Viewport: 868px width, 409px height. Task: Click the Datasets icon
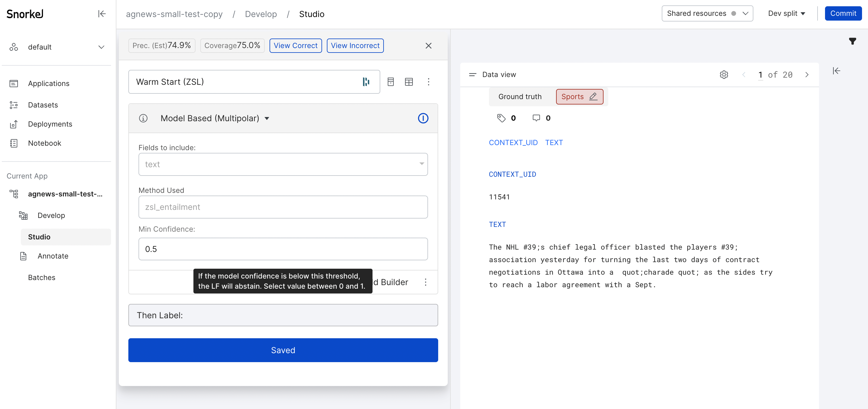click(14, 105)
